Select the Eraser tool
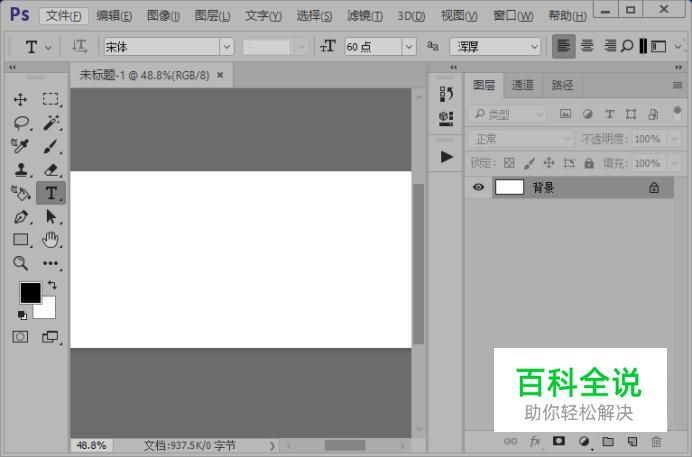This screenshot has height=457, width=692. point(51,169)
